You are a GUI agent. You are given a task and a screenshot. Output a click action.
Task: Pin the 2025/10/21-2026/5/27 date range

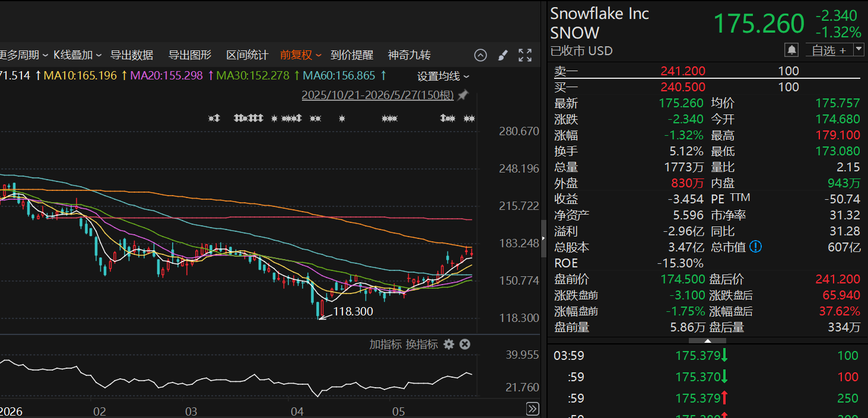click(x=463, y=95)
